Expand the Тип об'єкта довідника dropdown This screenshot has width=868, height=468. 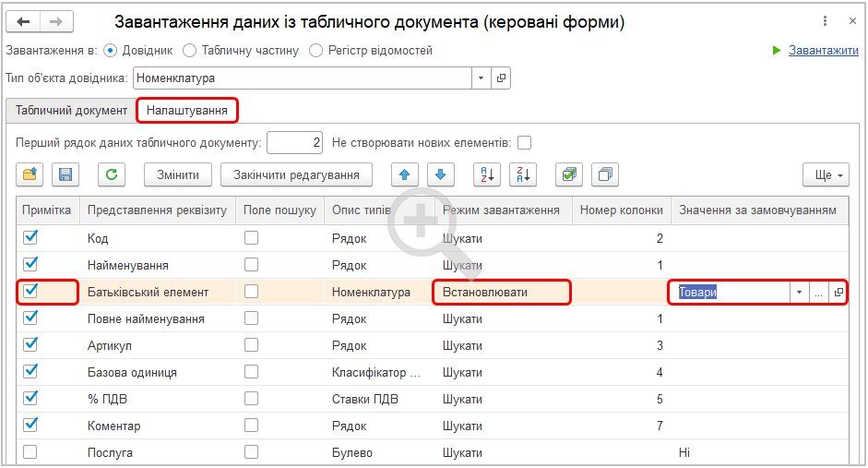pyautogui.click(x=481, y=78)
